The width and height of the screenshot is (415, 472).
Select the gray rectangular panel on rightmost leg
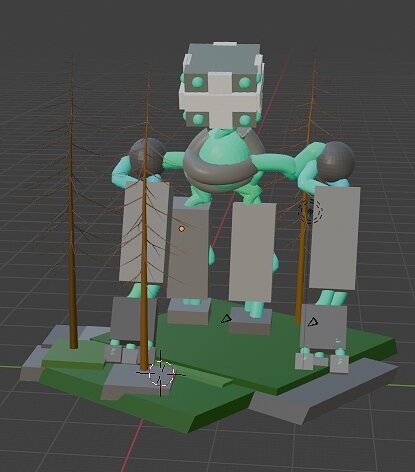coord(335,238)
